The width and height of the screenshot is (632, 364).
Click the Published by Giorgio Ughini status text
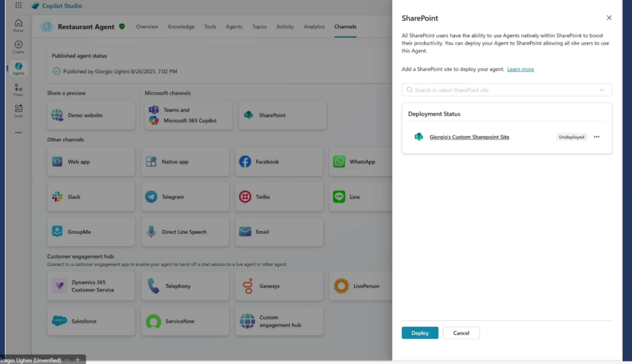[120, 72]
